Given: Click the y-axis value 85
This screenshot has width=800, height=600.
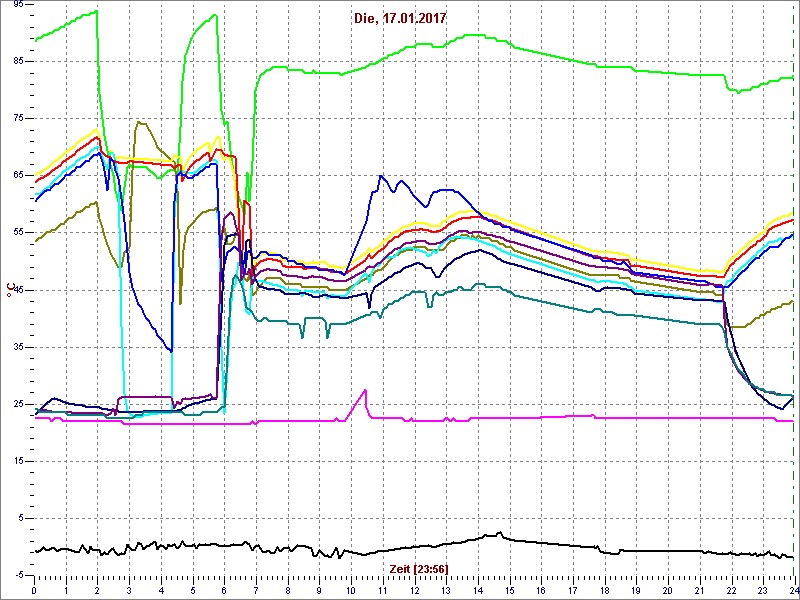Looking at the screenshot, I should [x=17, y=61].
